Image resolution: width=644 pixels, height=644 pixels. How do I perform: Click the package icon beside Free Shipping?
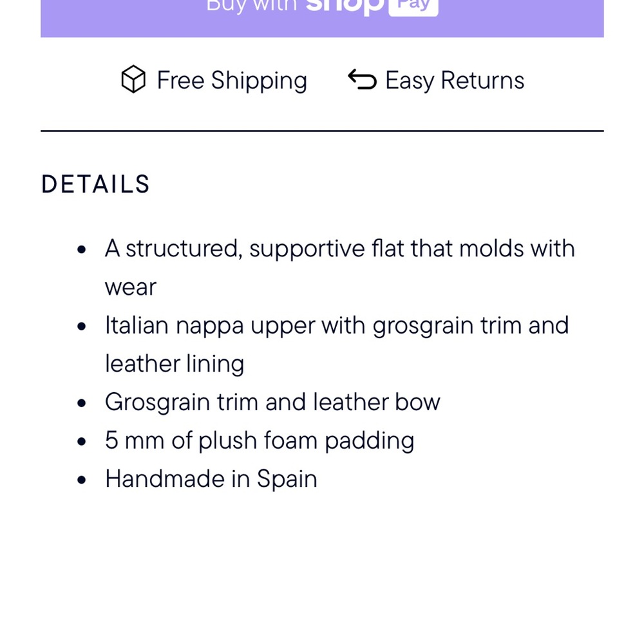point(132,80)
